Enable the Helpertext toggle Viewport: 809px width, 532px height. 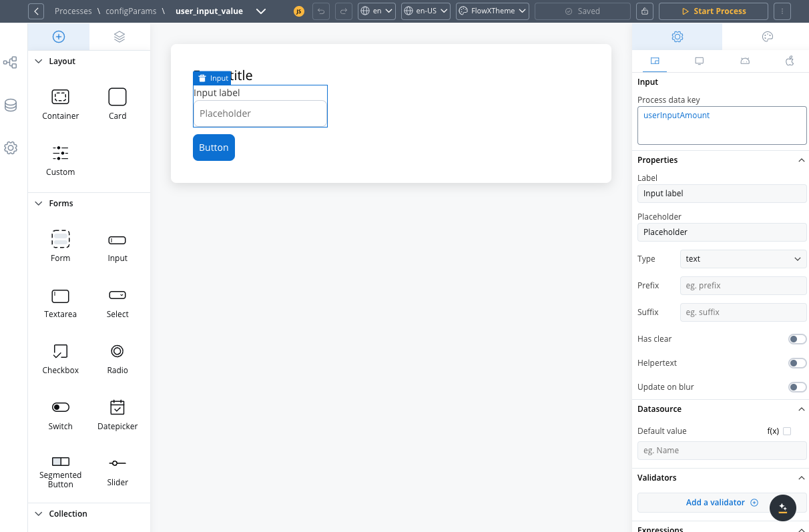tap(798, 363)
